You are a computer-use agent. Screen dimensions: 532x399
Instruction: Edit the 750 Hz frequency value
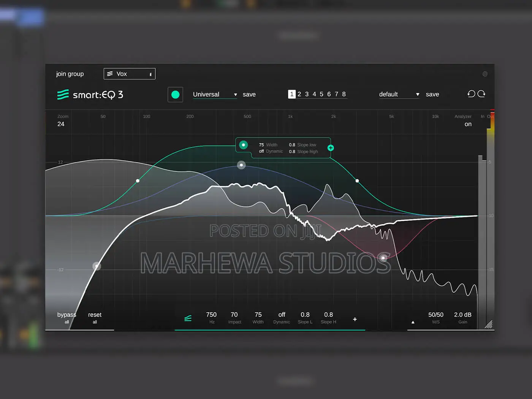point(211,315)
